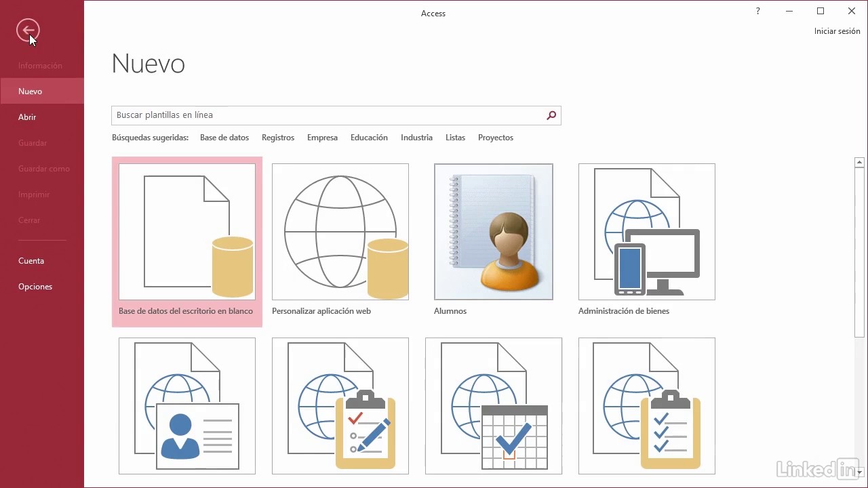Click the Guardar sidebar entry
Image resolution: width=868 pixels, height=488 pixels.
[42, 143]
